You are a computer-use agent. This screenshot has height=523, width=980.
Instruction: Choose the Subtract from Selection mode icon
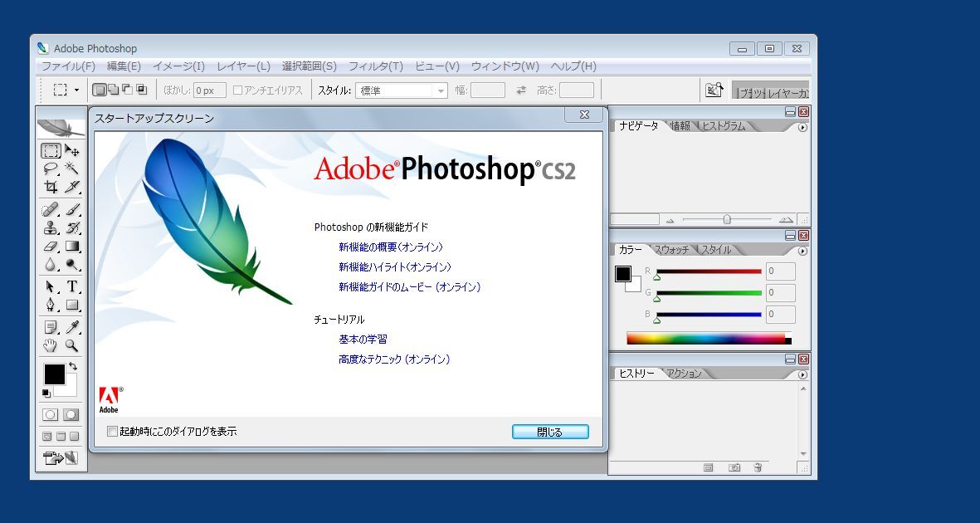[x=127, y=90]
